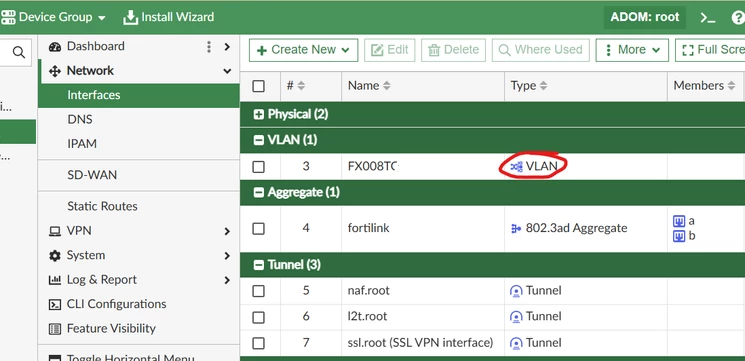Sort table by the # column arrows
The image size is (745, 361).
pyautogui.click(x=301, y=86)
